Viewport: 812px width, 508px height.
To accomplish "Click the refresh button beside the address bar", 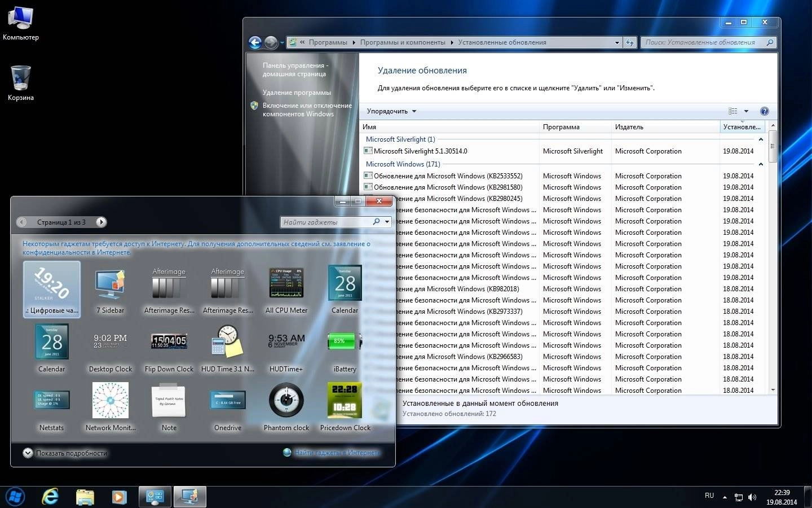I will tap(630, 42).
